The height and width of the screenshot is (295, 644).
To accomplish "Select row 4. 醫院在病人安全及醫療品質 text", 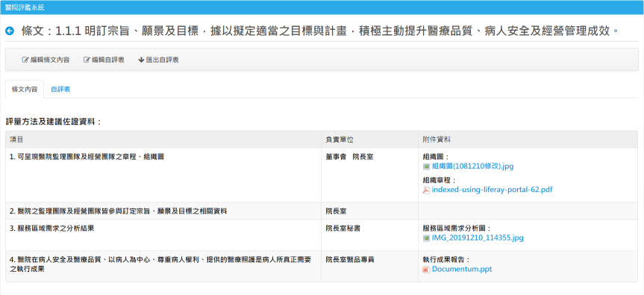I will (161, 264).
